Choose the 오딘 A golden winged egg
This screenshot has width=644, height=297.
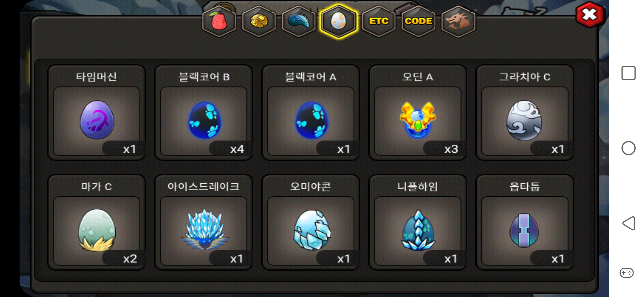pyautogui.click(x=418, y=112)
